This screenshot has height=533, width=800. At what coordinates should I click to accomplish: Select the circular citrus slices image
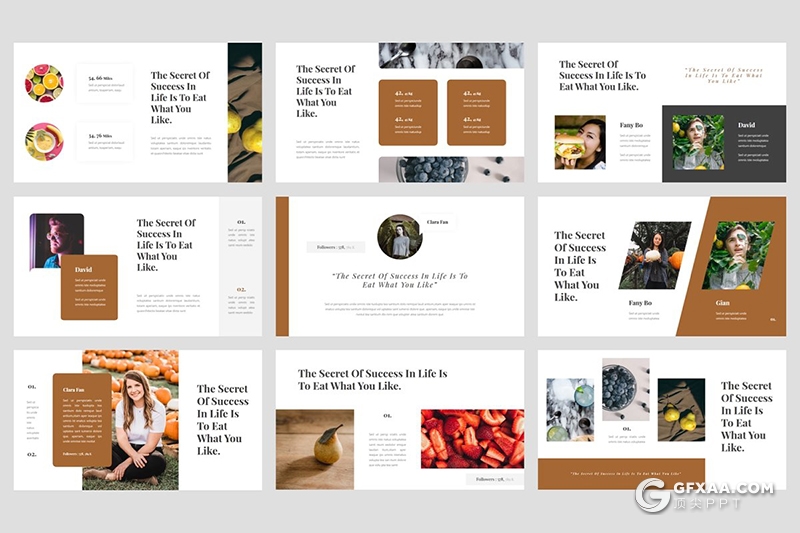click(44, 83)
